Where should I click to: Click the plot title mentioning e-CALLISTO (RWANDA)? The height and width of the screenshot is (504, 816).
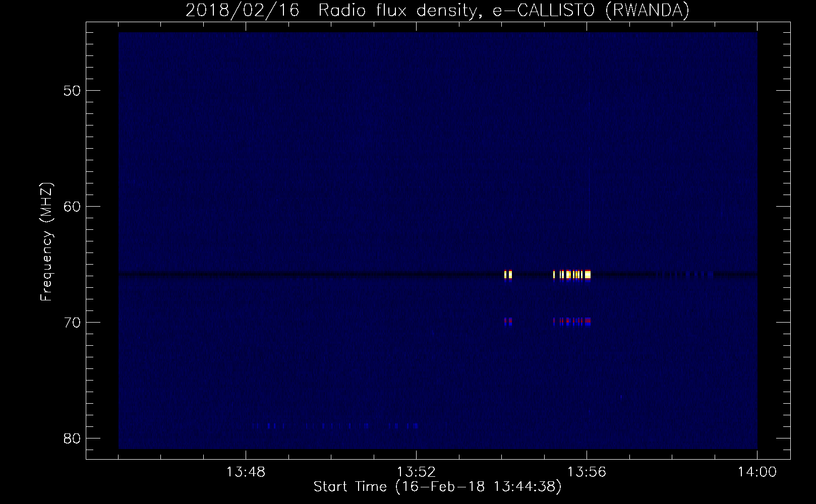coord(437,10)
